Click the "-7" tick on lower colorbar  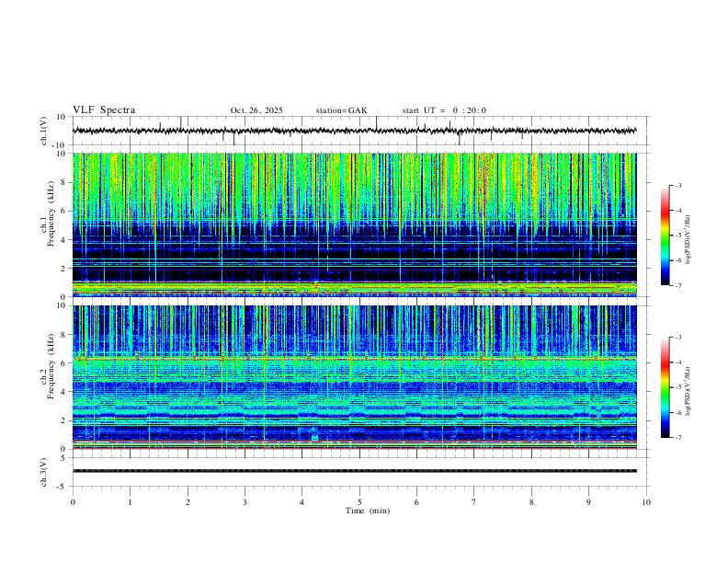pos(677,437)
